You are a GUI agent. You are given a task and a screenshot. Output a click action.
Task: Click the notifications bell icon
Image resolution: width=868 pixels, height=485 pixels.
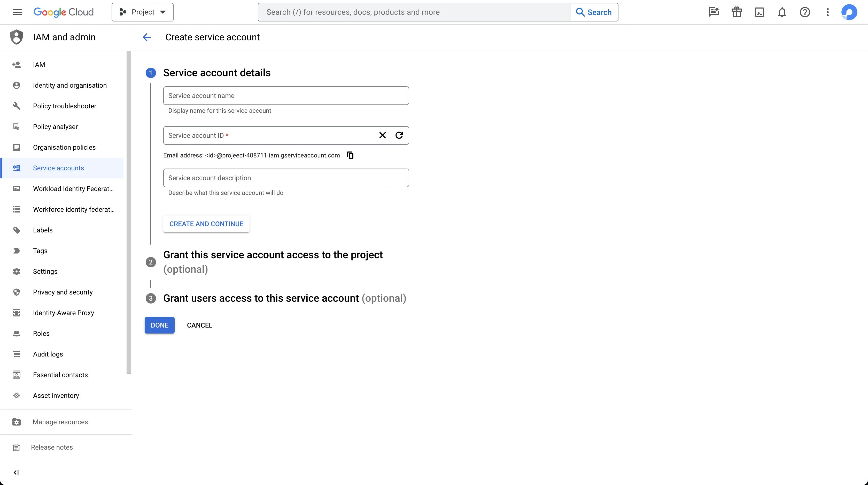(782, 12)
